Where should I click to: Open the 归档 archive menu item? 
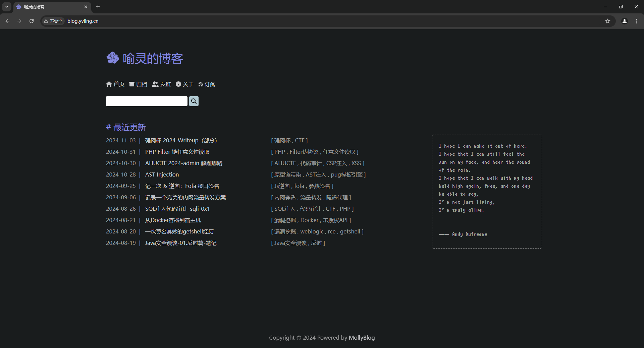point(138,84)
